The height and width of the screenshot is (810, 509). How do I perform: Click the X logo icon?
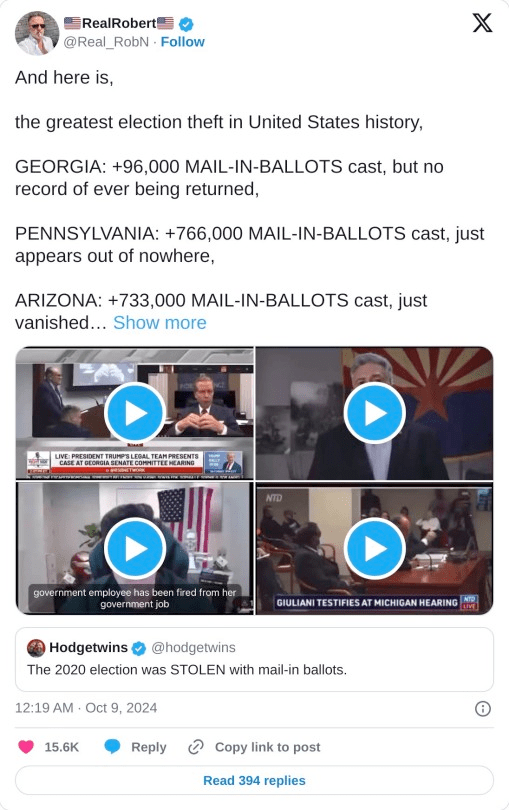[x=482, y=23]
